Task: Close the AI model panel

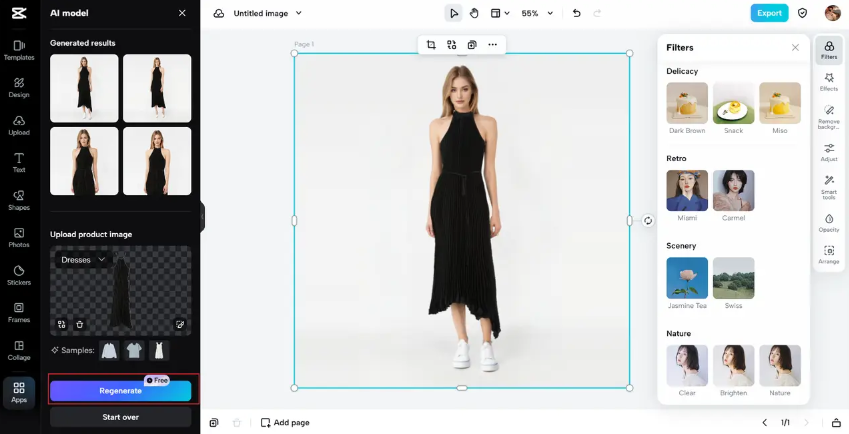Action: [182, 13]
